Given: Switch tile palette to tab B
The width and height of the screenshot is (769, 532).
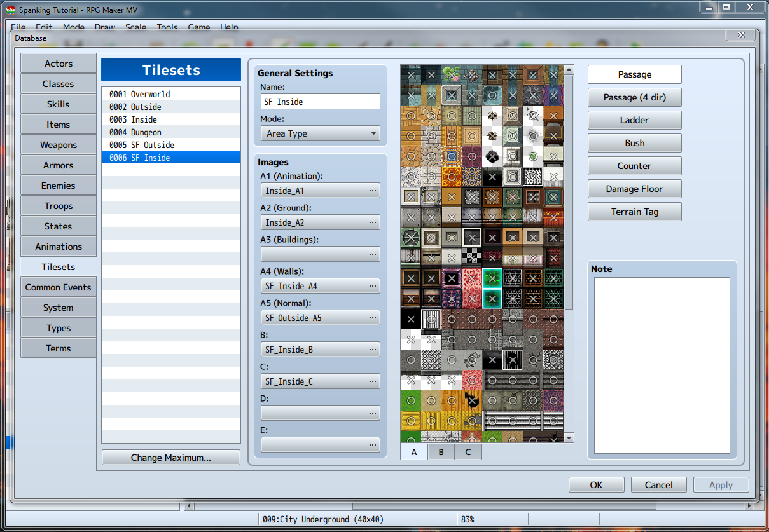Looking at the screenshot, I should (x=441, y=452).
